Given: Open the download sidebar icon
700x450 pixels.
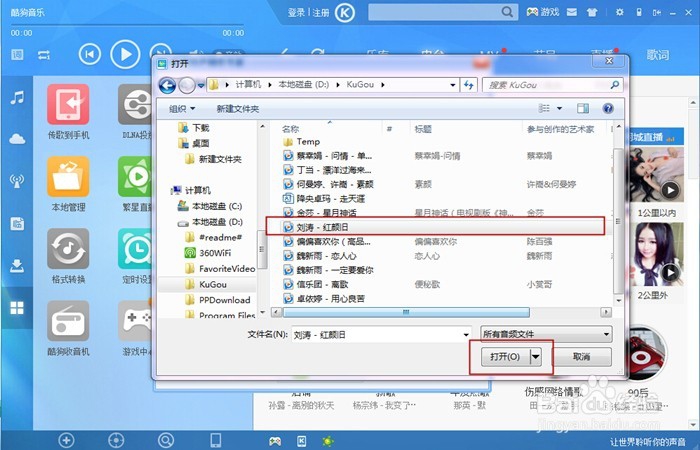Looking at the screenshot, I should 17,266.
